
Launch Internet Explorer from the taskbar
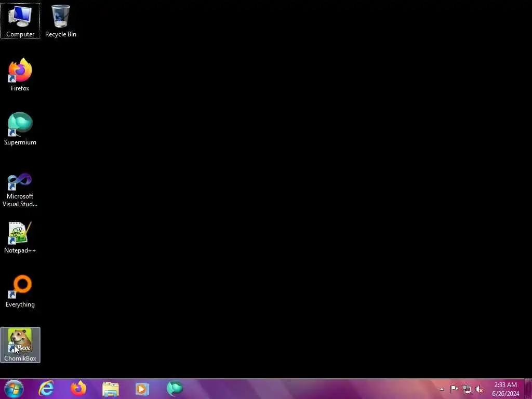click(46, 389)
